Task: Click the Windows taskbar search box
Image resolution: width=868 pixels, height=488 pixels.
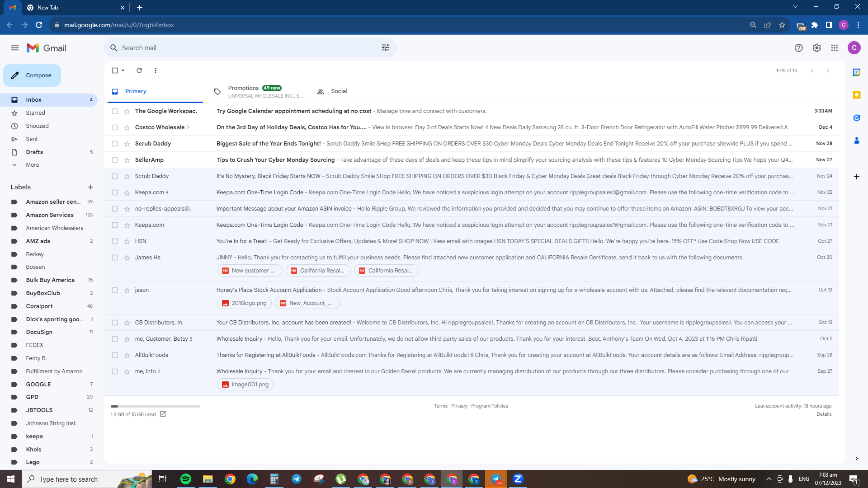Action: 87,479
